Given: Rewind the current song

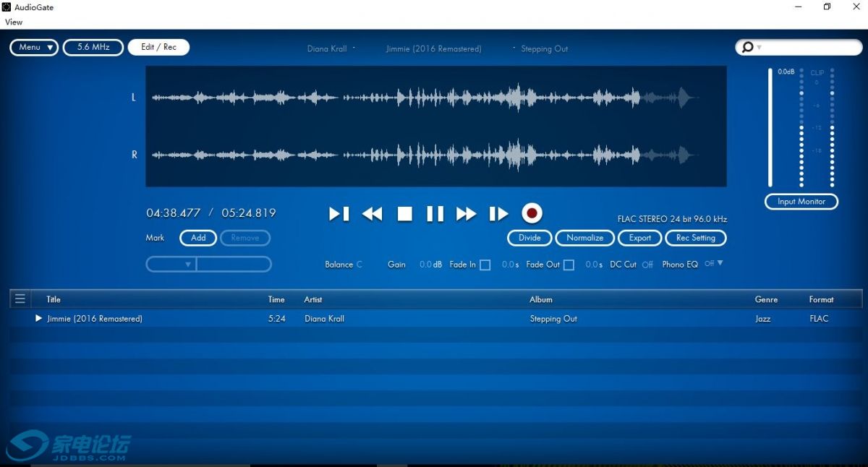Looking at the screenshot, I should coord(372,213).
